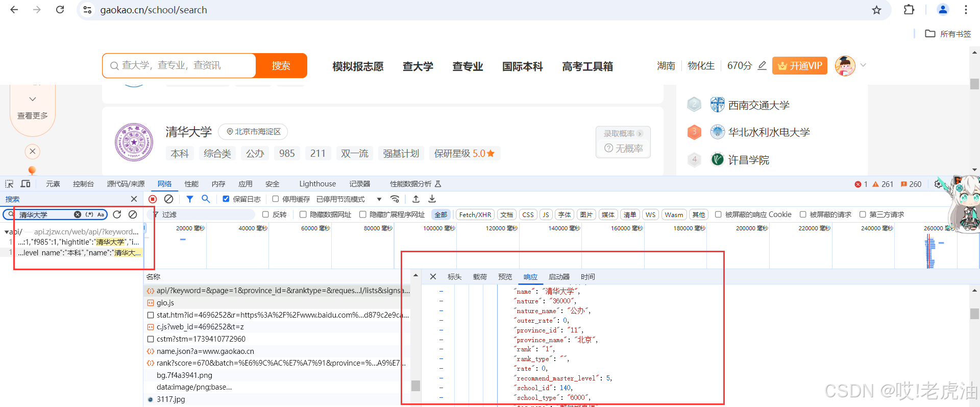Open the network search magnifier icon

coord(206,199)
